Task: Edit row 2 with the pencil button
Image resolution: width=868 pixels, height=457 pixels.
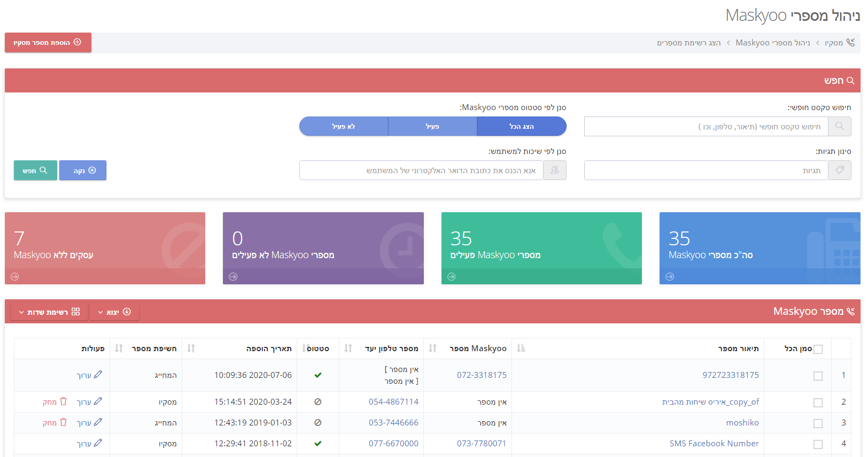Action: [90, 402]
